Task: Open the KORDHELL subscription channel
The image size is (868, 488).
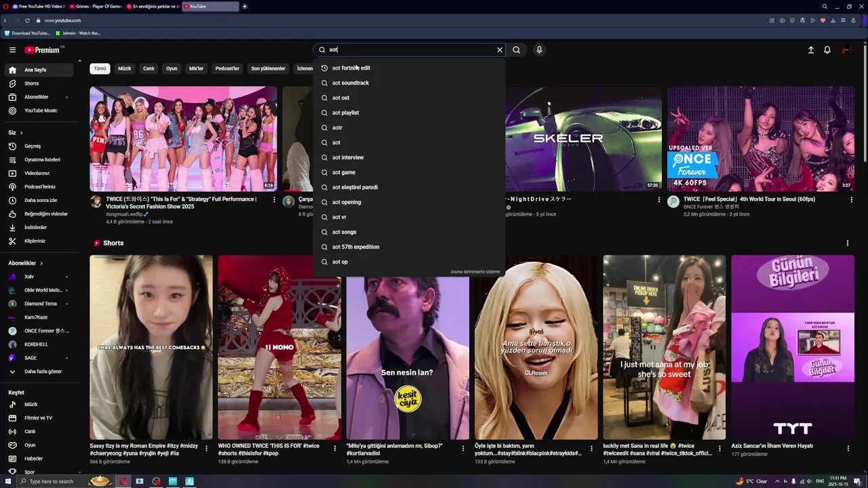Action: click(40, 344)
